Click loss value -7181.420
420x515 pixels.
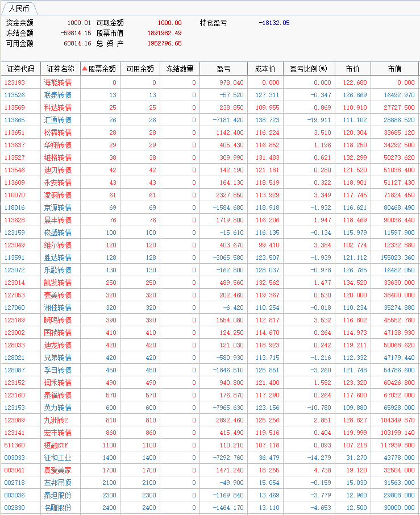click(x=228, y=120)
